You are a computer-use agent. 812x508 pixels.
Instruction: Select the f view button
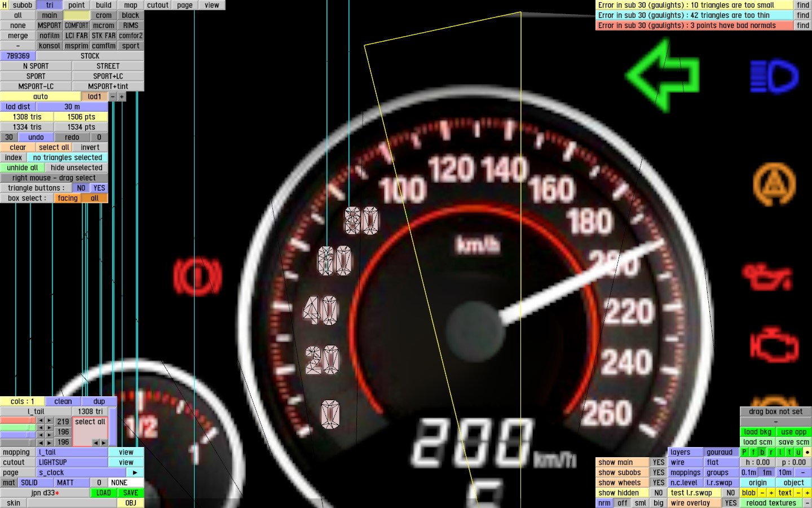point(753,452)
